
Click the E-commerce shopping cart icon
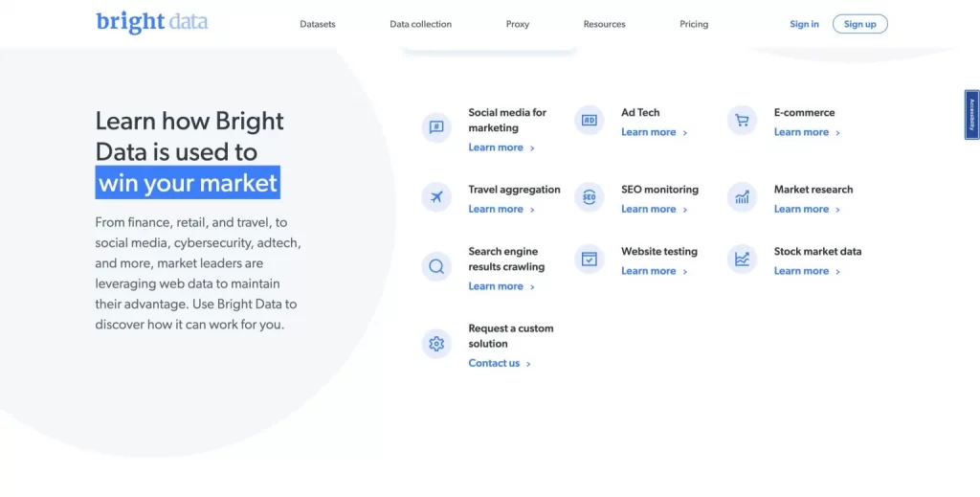click(x=742, y=120)
